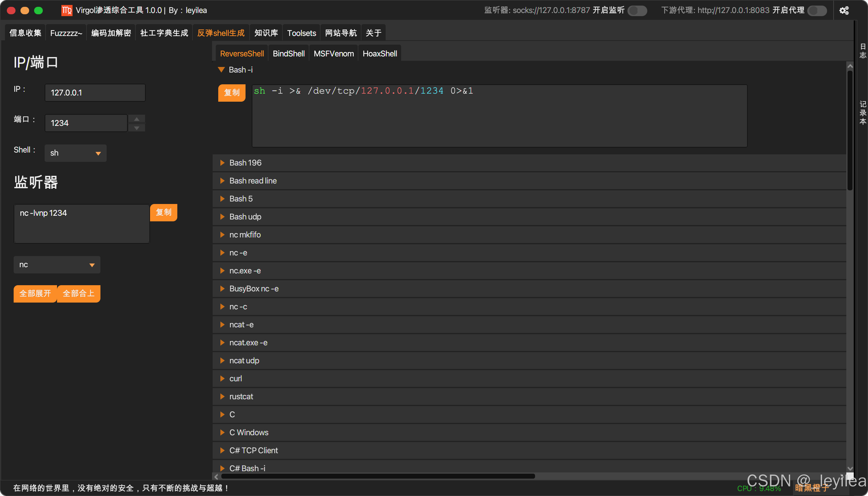This screenshot has width=868, height=496.
Task: Enable the 开启监听 listener toggle
Action: (x=637, y=11)
